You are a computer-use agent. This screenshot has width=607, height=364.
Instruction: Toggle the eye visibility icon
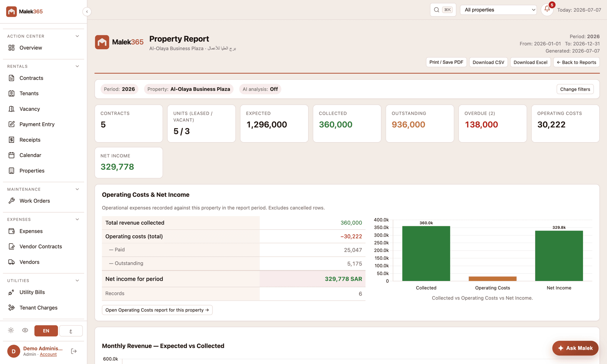click(x=25, y=330)
